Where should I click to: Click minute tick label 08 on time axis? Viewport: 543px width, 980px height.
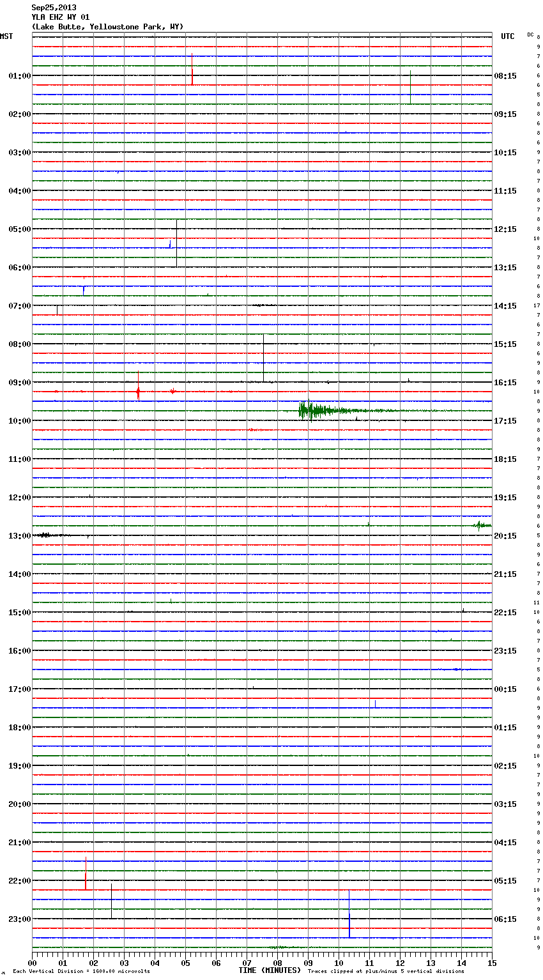[x=277, y=963]
